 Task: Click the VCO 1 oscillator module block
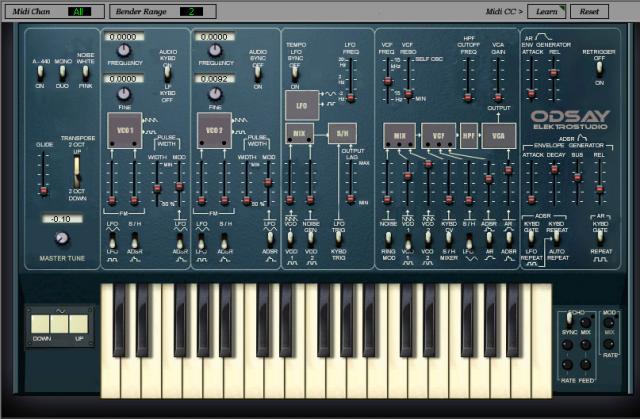tap(123, 133)
